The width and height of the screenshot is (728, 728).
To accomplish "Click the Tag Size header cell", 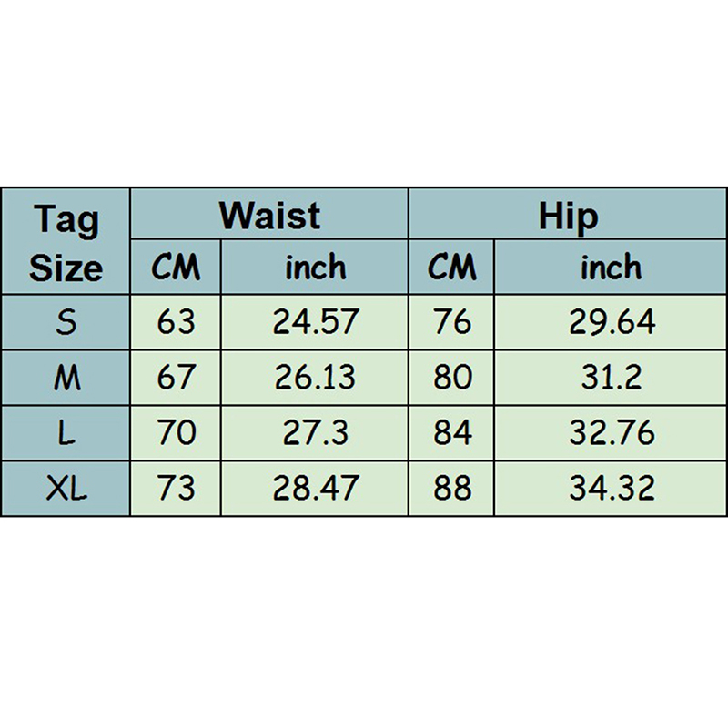I will click(x=66, y=242).
